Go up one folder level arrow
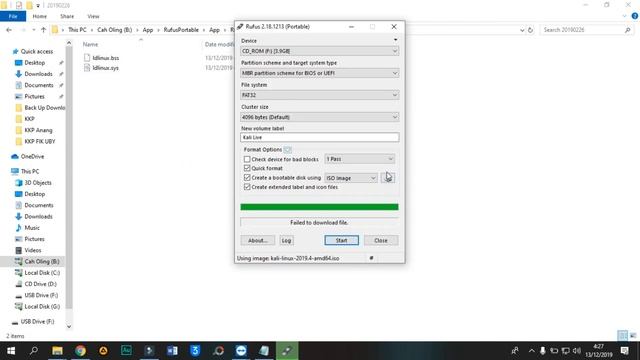640x360 pixels. pyautogui.click(x=43, y=30)
